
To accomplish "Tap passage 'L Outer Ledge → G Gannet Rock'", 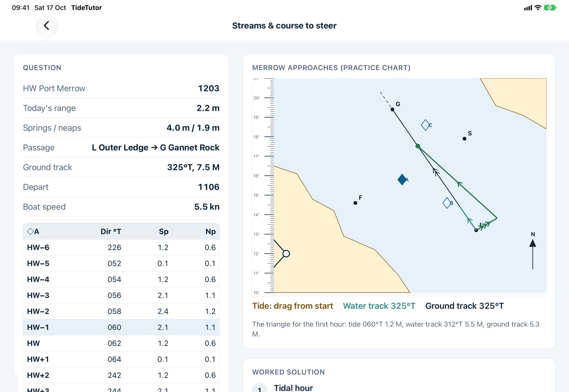I will (x=156, y=147).
